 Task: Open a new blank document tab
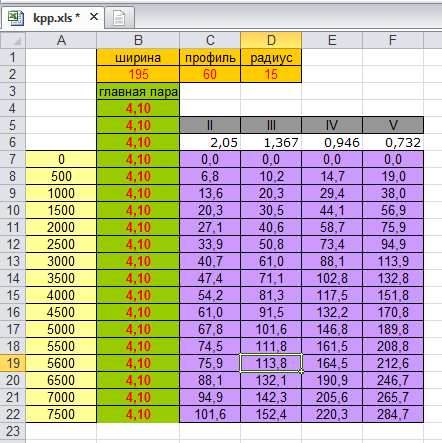pos(119,18)
